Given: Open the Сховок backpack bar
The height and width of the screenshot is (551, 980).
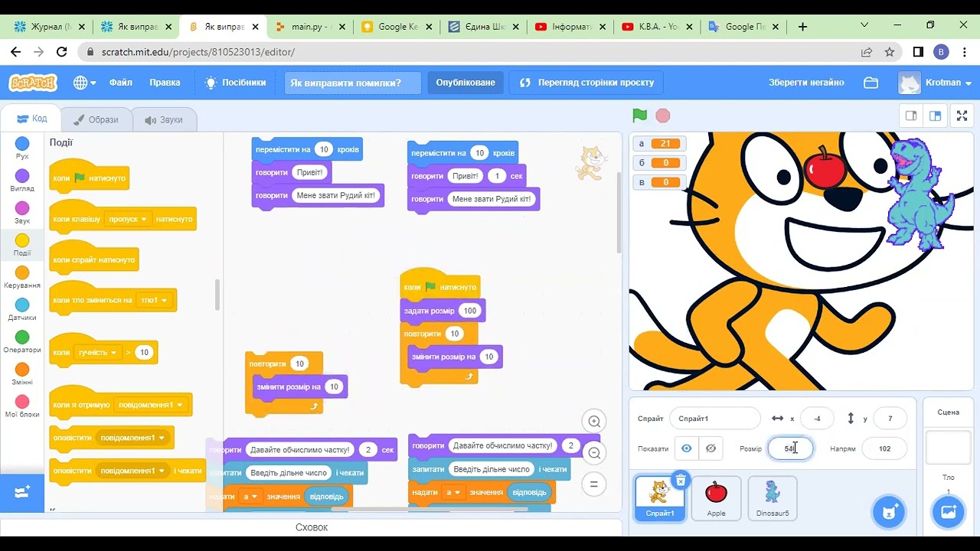Looking at the screenshot, I should point(311,527).
